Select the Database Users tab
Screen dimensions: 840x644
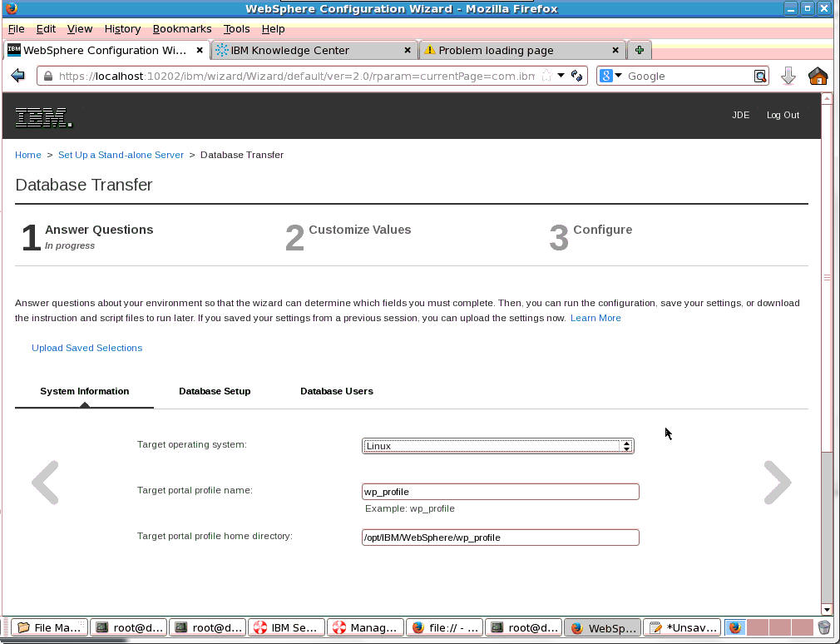coord(337,391)
